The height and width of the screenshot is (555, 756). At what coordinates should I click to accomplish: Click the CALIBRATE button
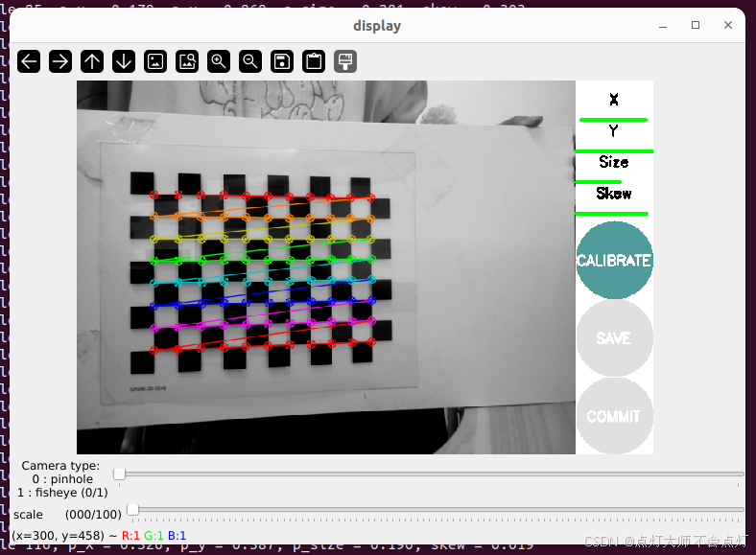614,260
